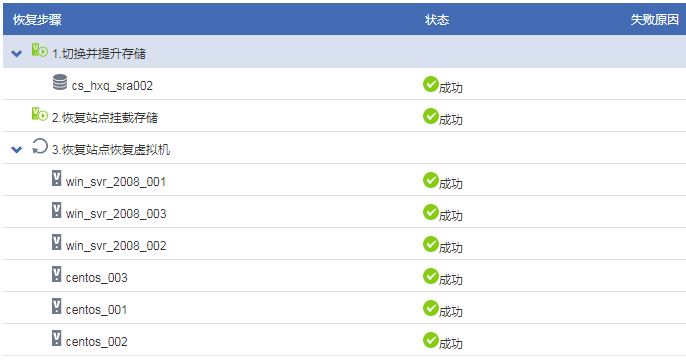Select the 恢复步骤 column header
The image size is (686, 360).
(37, 20)
